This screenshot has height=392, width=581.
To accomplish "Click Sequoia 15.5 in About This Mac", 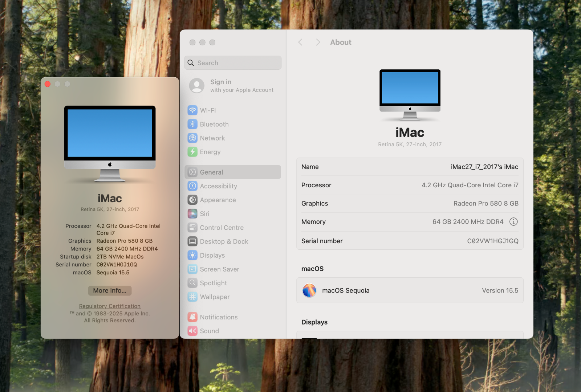I will click(x=113, y=273).
